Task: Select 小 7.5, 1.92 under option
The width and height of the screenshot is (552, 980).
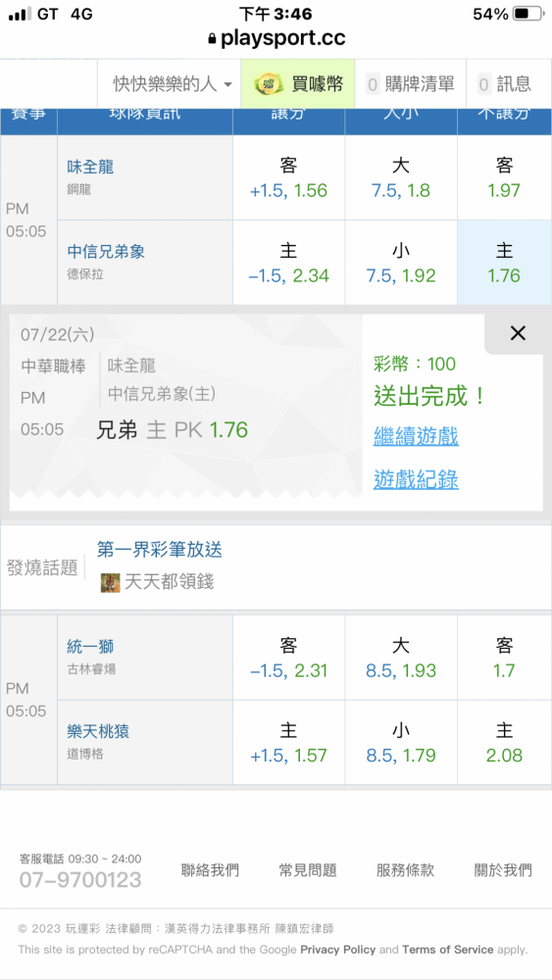Action: (x=401, y=263)
